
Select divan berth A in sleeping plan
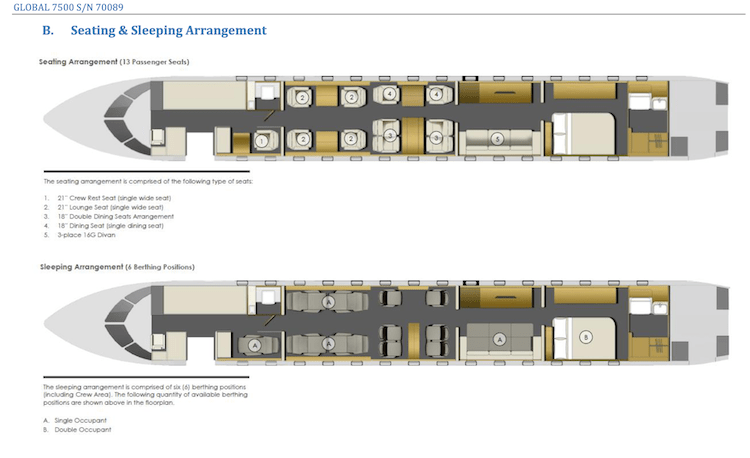coord(497,337)
